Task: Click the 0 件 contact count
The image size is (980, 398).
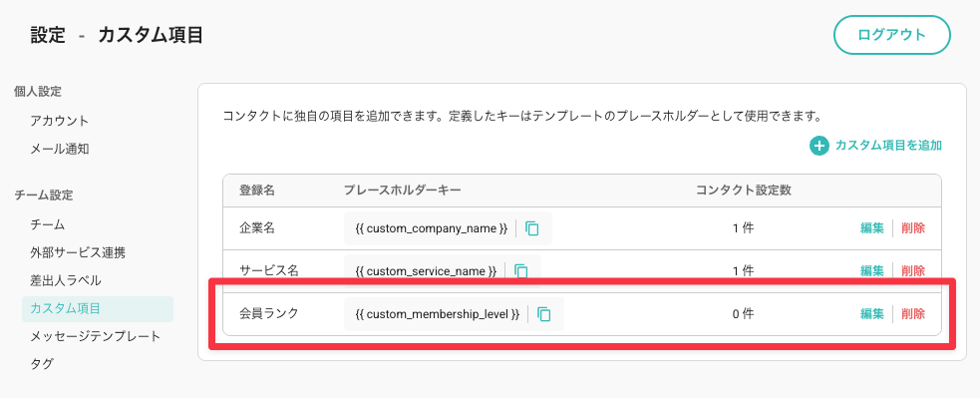Action: point(743,314)
